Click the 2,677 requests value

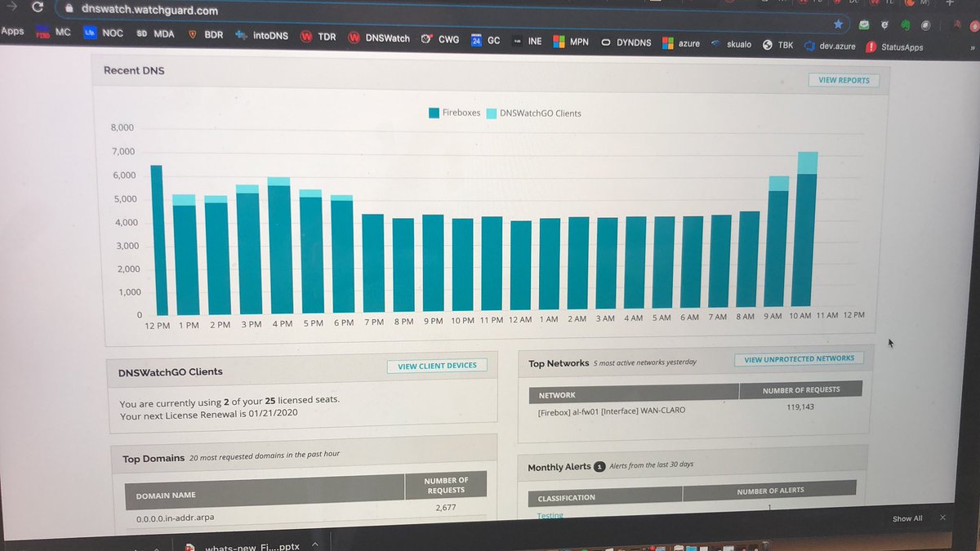point(446,508)
